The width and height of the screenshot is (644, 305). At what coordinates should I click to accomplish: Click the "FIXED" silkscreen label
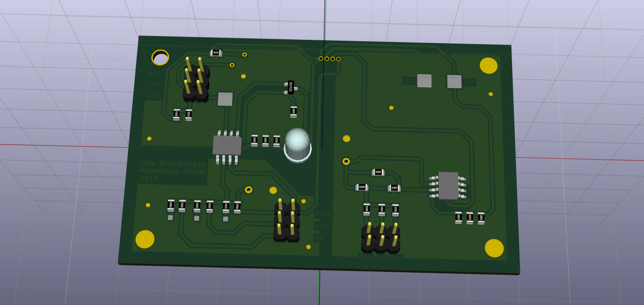tap(154, 96)
